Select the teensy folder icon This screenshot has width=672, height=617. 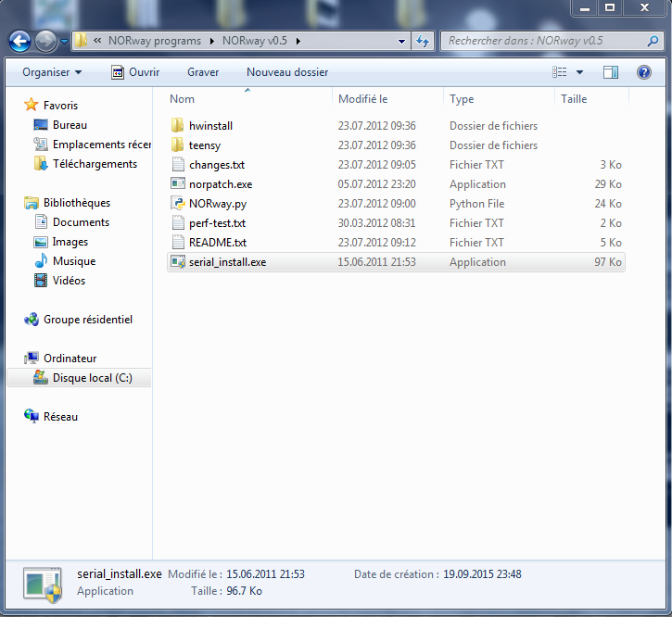click(177, 145)
